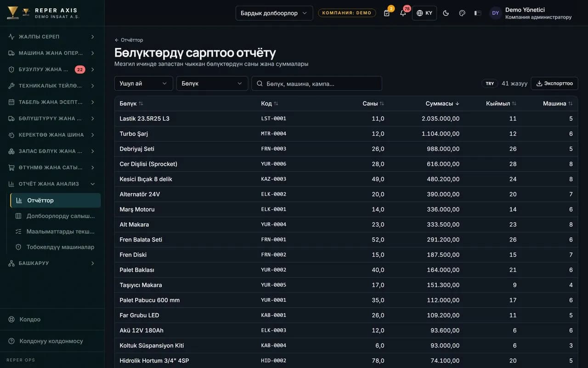Viewport: 588px width, 368px height.
Task: Click the DY user avatar
Action: pyautogui.click(x=495, y=13)
